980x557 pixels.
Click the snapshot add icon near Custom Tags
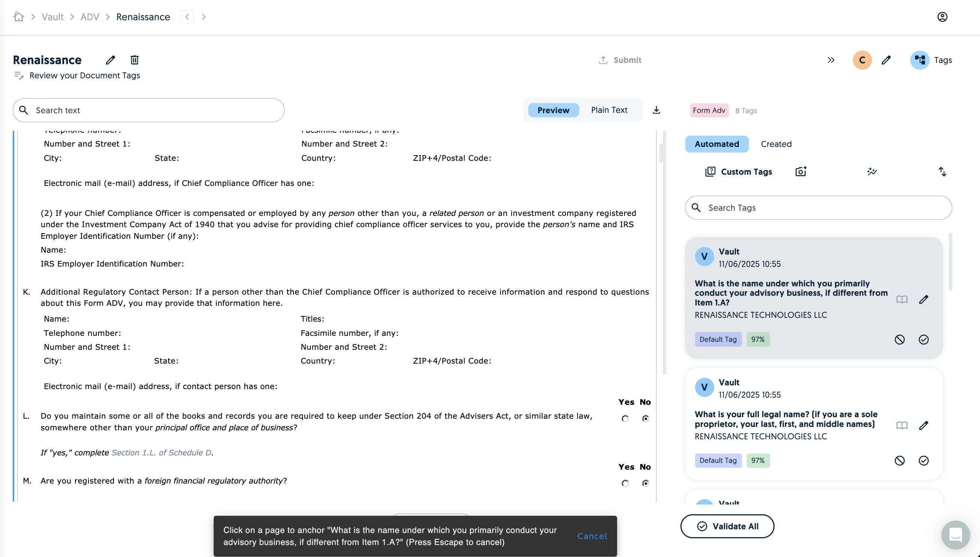(801, 171)
